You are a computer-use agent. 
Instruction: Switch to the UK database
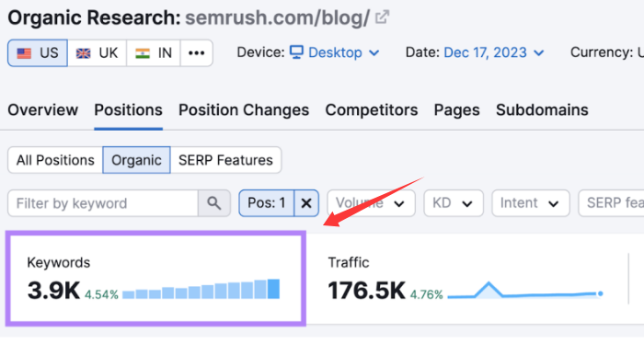click(98, 53)
